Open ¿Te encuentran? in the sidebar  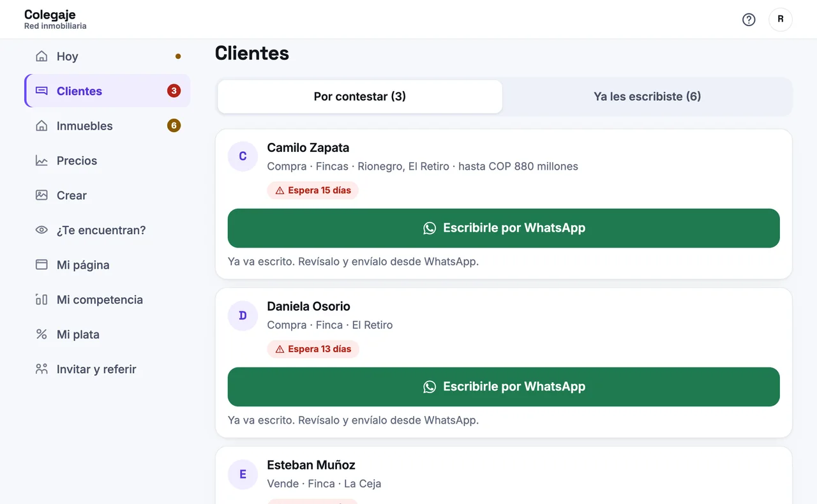[x=107, y=230]
